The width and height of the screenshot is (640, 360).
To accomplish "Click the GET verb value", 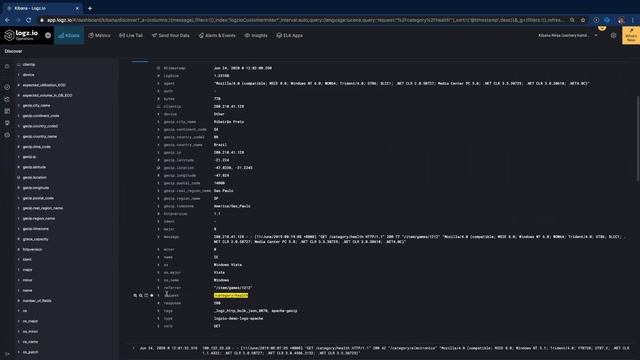I will point(217,326).
